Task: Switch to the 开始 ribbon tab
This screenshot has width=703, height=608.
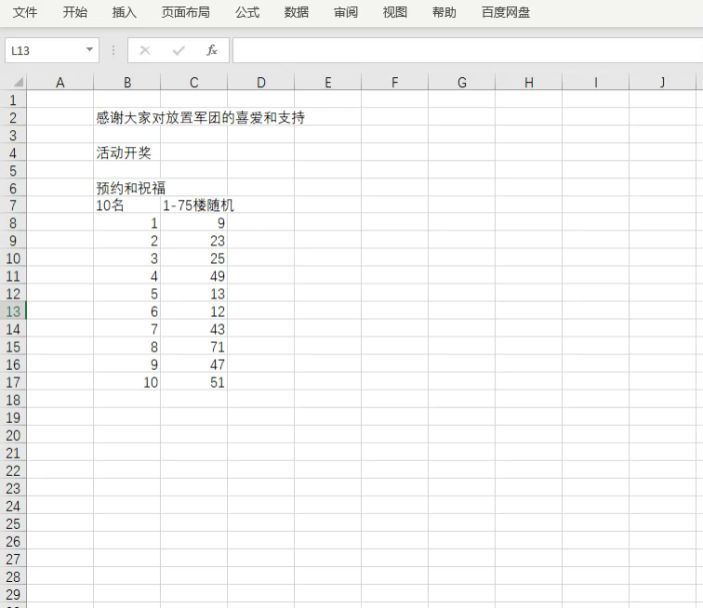Action: pos(75,13)
